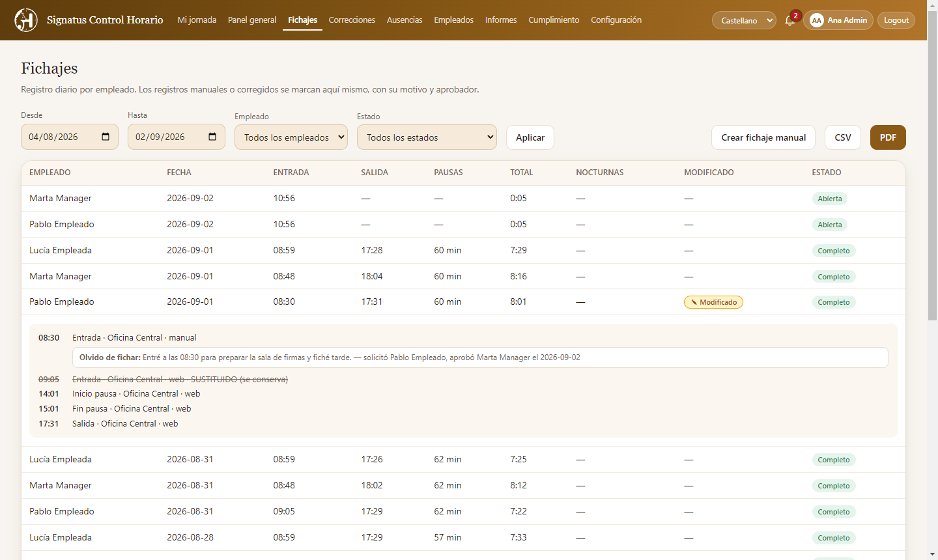Export records with the PDF button
The image size is (938, 560).
(888, 137)
